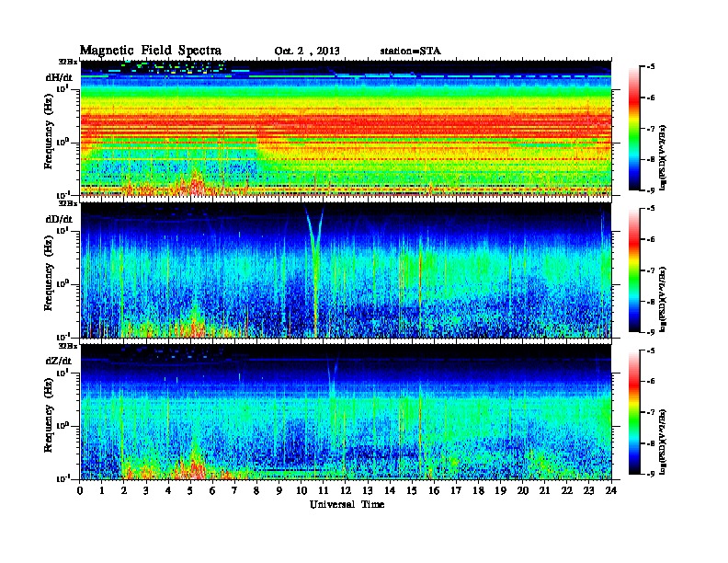This screenshot has width=728, height=563.
Task: Select the dH/dt panel label
Action: pos(59,77)
